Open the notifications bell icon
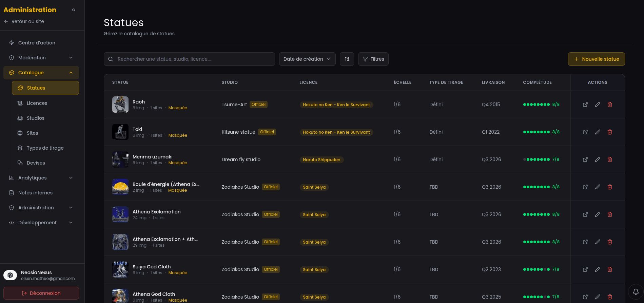Image resolution: width=644 pixels, height=303 pixels. [636, 291]
